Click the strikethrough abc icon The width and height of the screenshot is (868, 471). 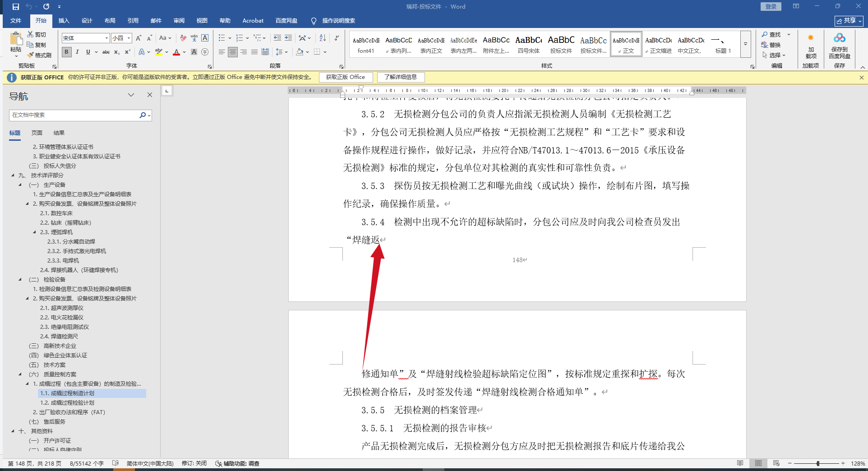tap(106, 52)
